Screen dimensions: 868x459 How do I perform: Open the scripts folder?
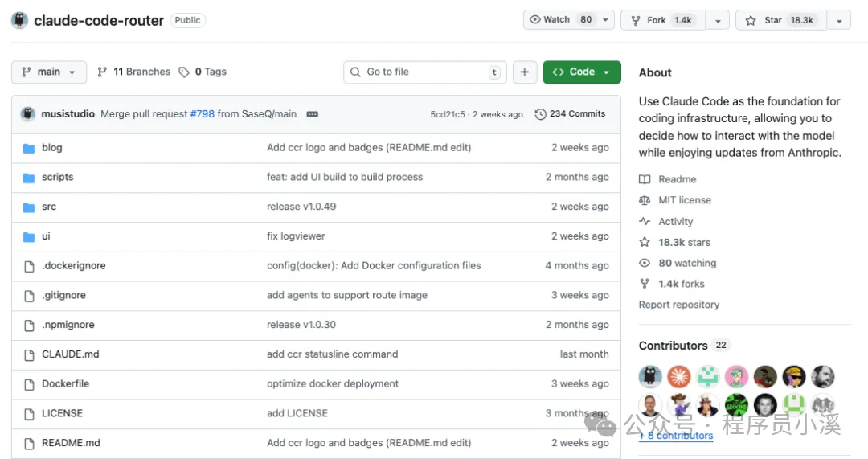pyautogui.click(x=58, y=177)
